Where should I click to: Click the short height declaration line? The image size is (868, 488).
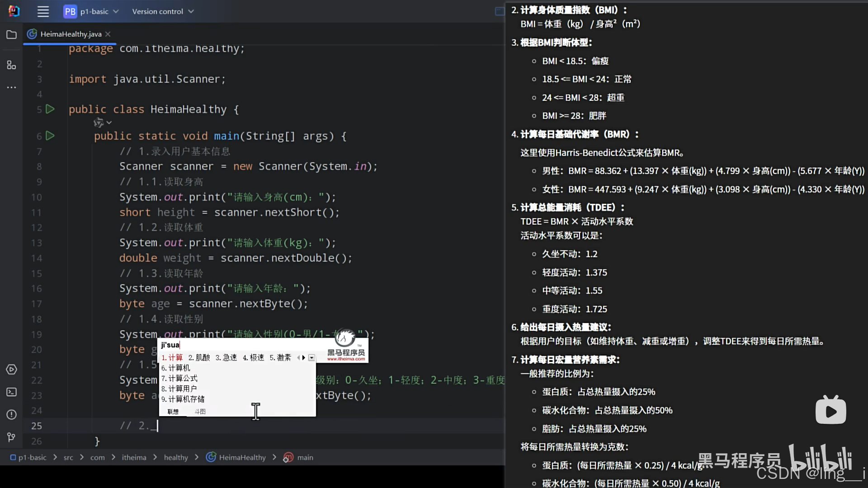coord(229,212)
